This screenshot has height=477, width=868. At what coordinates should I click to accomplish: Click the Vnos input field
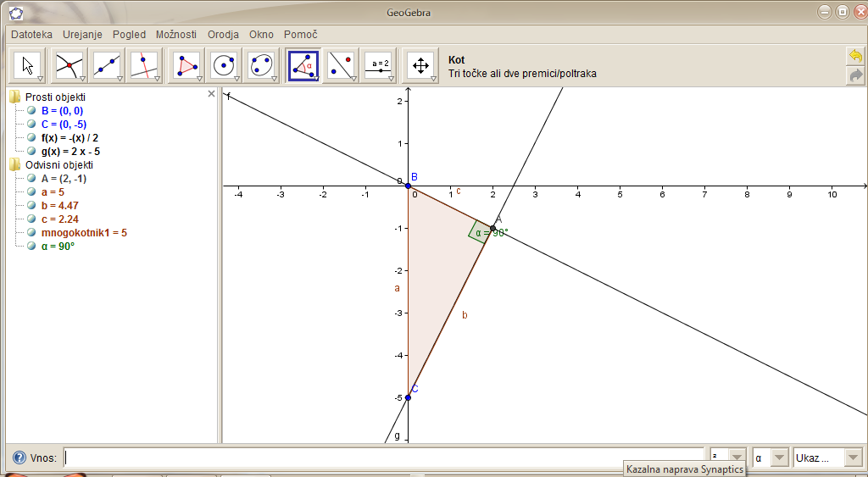tap(383, 458)
